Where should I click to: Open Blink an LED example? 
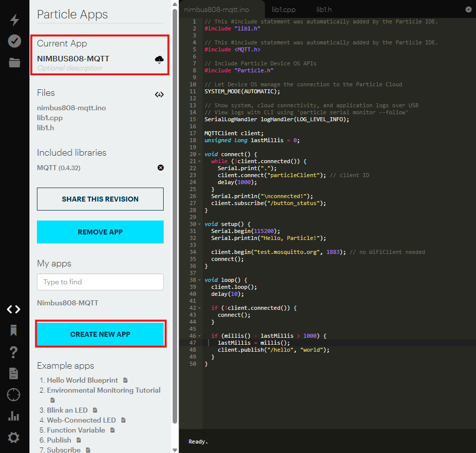[x=67, y=410]
